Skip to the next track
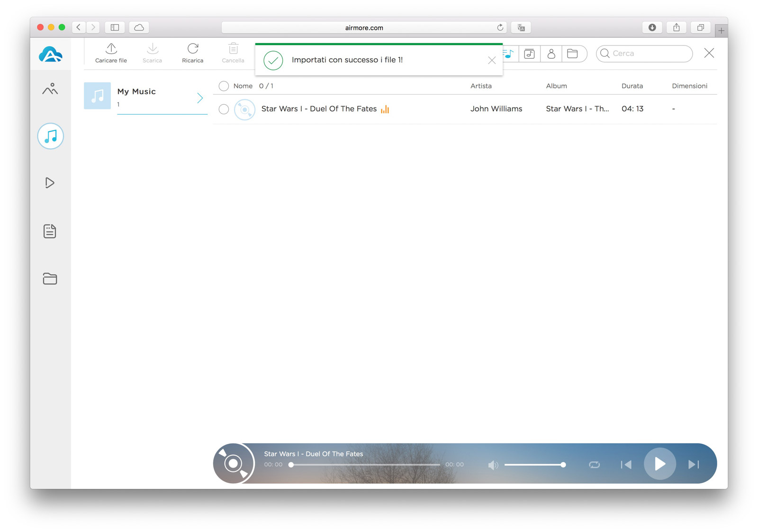Image resolution: width=758 pixels, height=532 pixels. [x=694, y=465]
